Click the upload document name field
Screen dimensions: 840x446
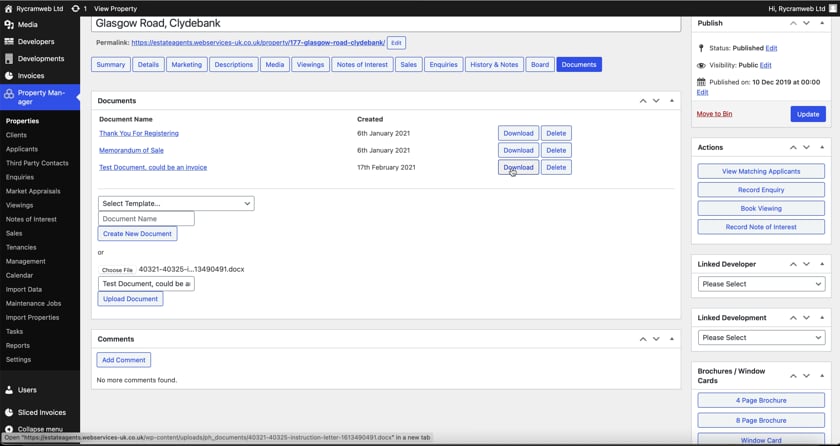pos(146,284)
